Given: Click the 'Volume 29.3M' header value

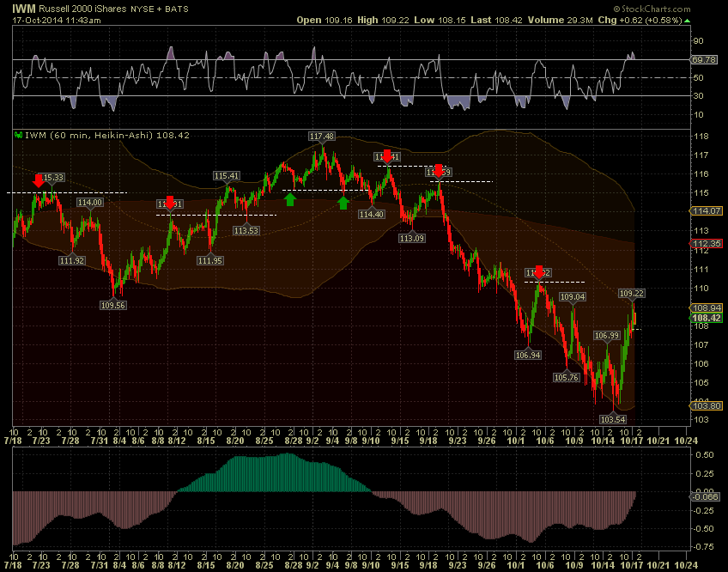Looking at the screenshot, I should 560,21.
